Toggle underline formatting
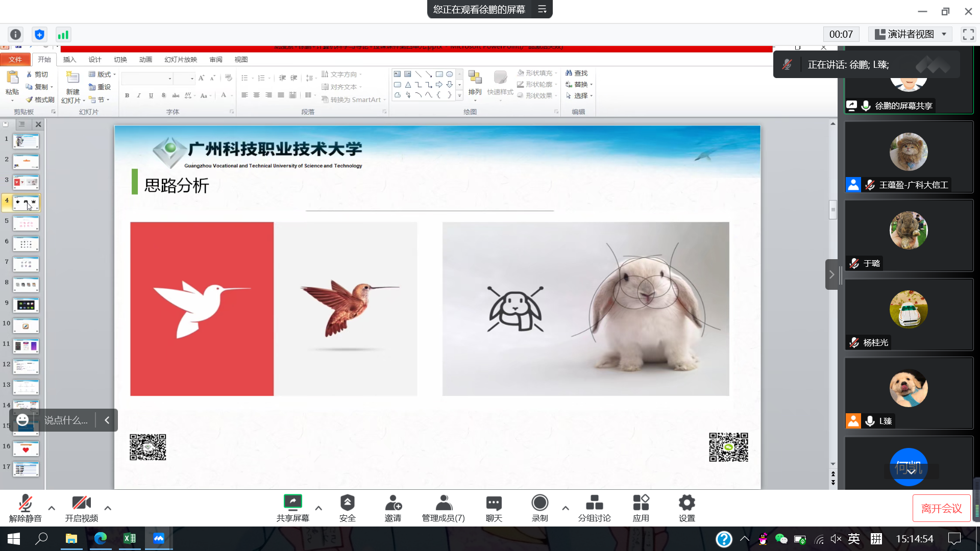 [x=151, y=95]
